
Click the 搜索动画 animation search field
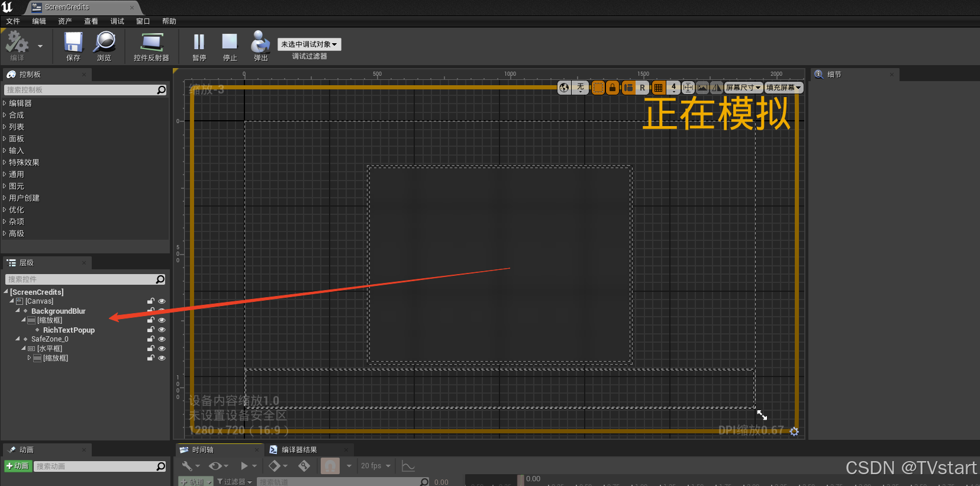[100, 466]
